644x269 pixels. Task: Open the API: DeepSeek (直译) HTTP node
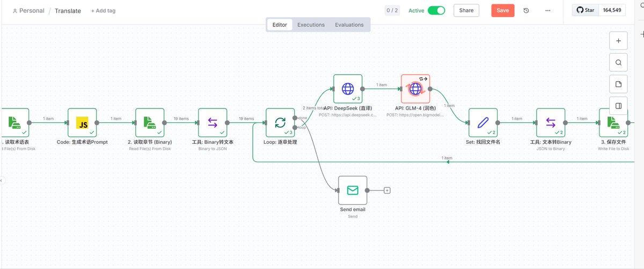tap(348, 89)
